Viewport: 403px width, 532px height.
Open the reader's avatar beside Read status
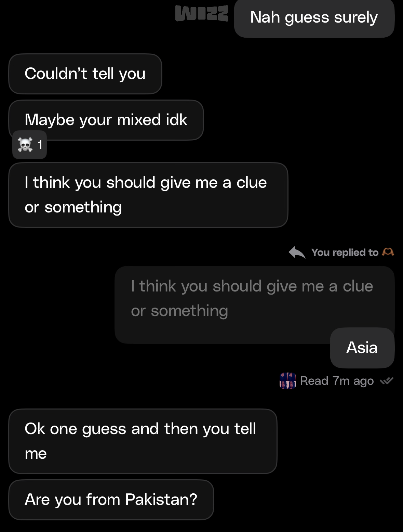pos(287,381)
